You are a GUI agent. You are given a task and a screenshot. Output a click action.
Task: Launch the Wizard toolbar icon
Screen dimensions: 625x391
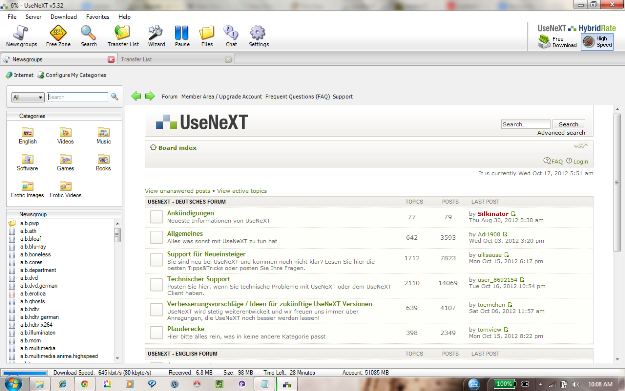156,35
